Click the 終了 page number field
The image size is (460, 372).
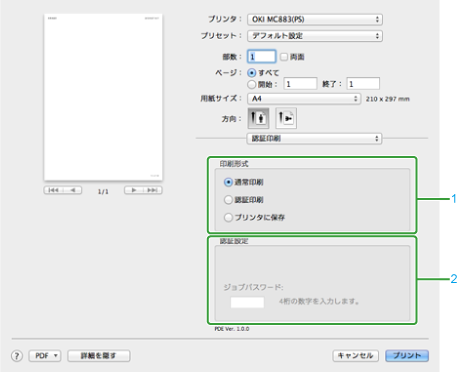pos(363,84)
